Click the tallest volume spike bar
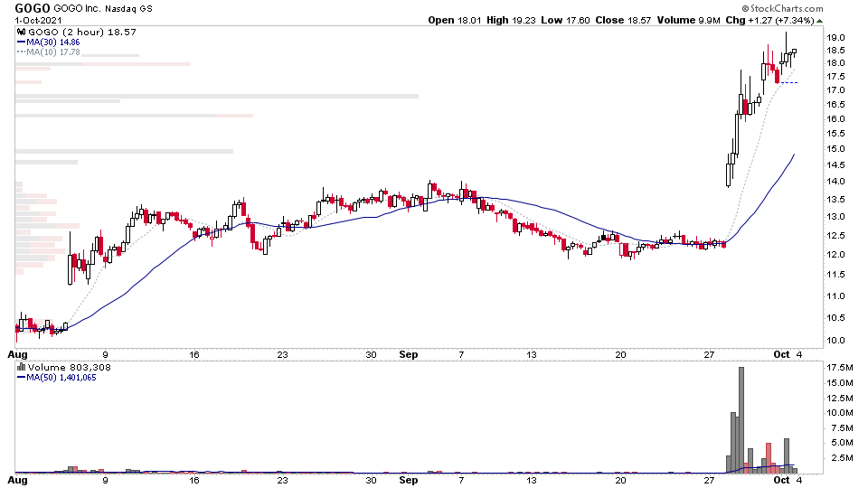 pos(741,420)
